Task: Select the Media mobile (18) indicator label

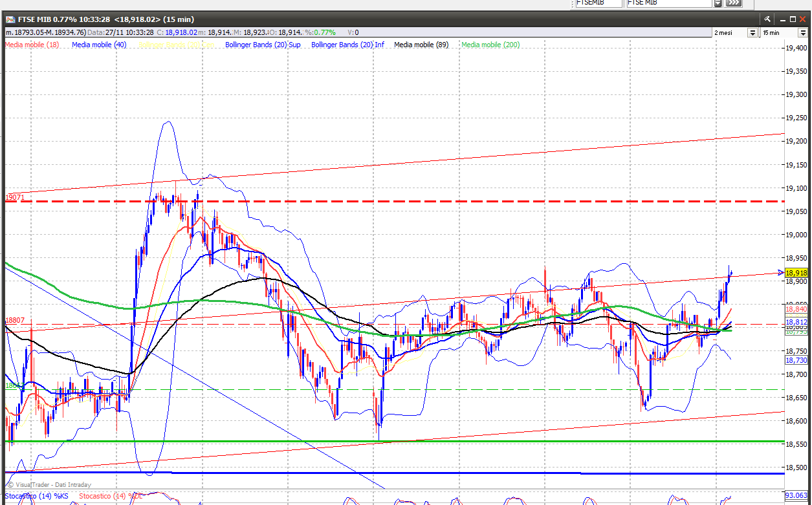Action: pyautogui.click(x=32, y=45)
